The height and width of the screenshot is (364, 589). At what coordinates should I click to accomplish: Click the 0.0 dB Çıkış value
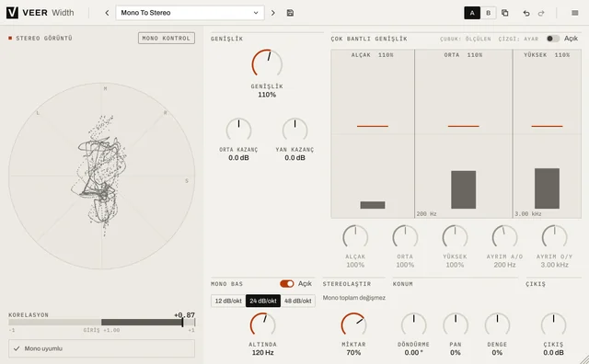click(x=554, y=353)
